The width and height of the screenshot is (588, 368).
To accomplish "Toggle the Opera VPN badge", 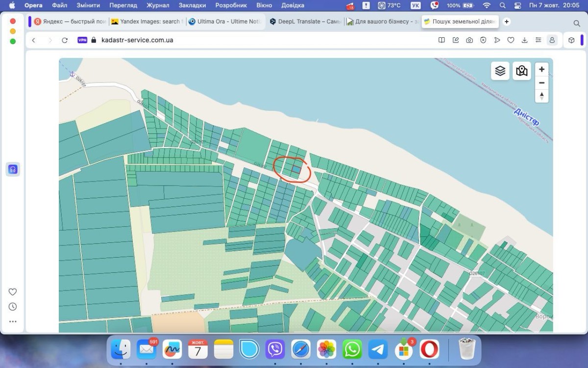I will pyautogui.click(x=82, y=40).
